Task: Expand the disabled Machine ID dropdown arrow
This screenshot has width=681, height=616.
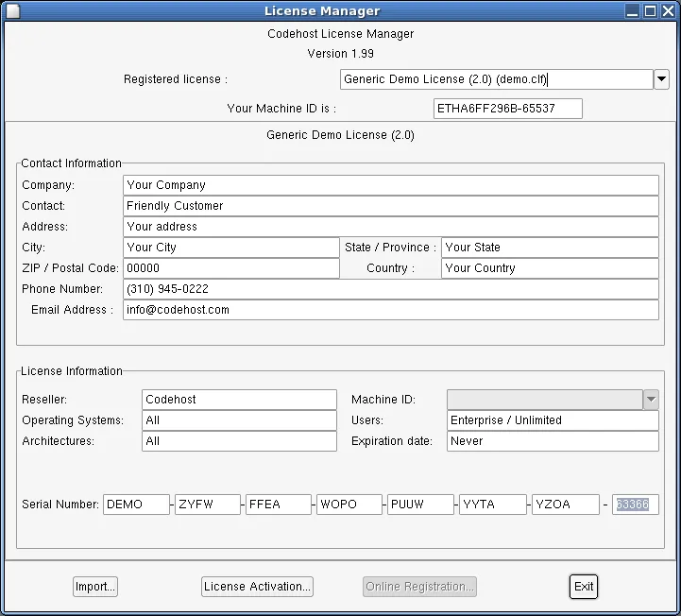Action: (651, 400)
